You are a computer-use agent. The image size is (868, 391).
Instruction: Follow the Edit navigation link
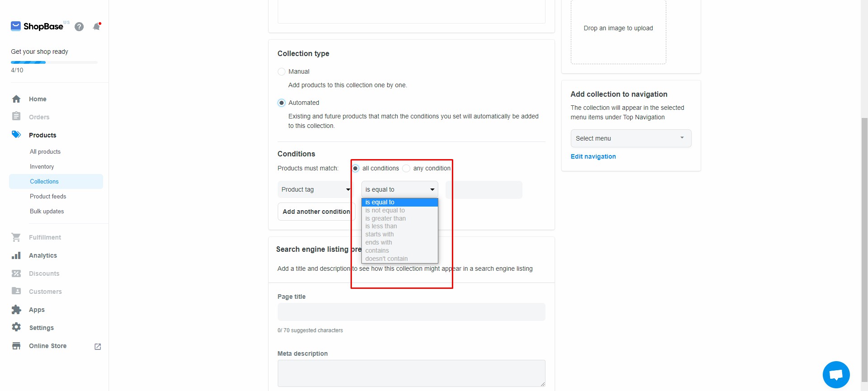tap(593, 156)
